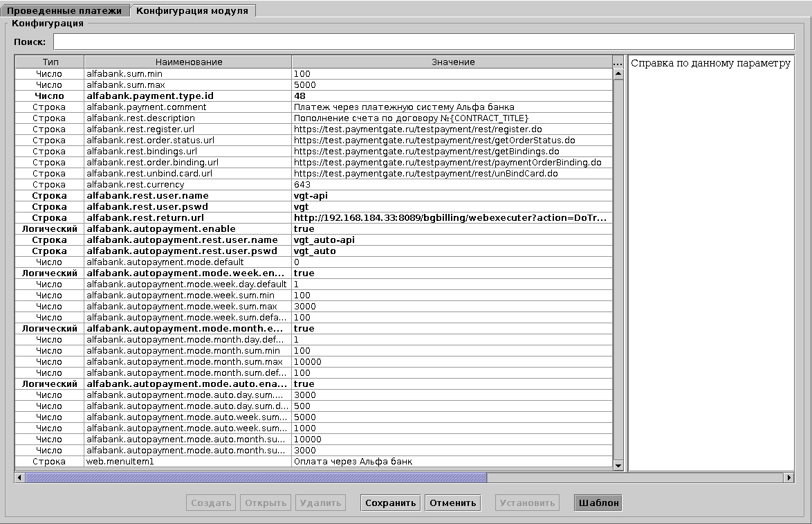Sort by the Значение column header

pos(453,62)
